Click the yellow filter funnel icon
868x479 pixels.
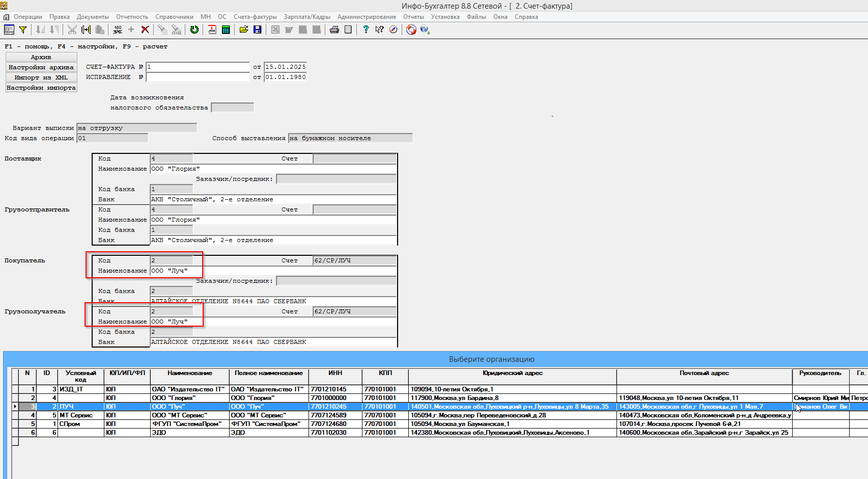click(x=23, y=30)
